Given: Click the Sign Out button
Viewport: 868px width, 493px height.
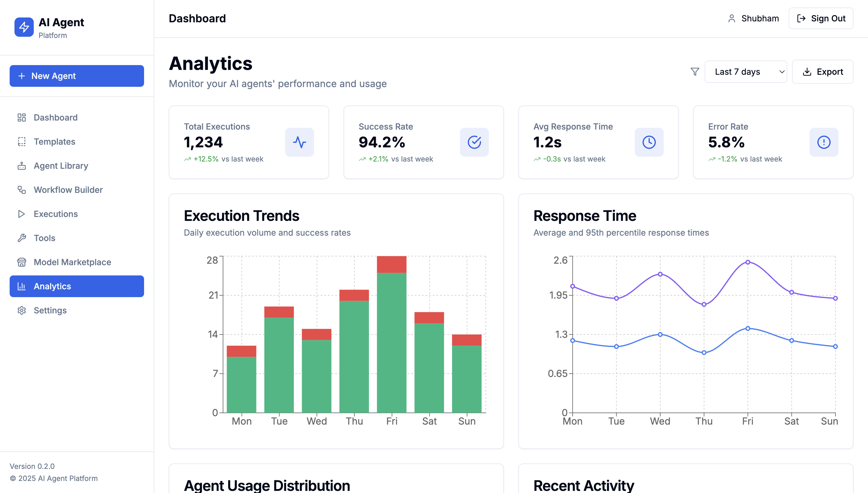Looking at the screenshot, I should pos(821,19).
